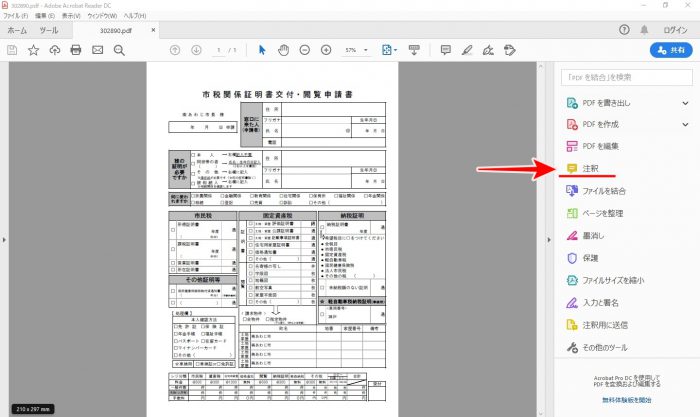Send file by email envelope icon
Viewport: 700px width, 417px height.
click(x=97, y=50)
